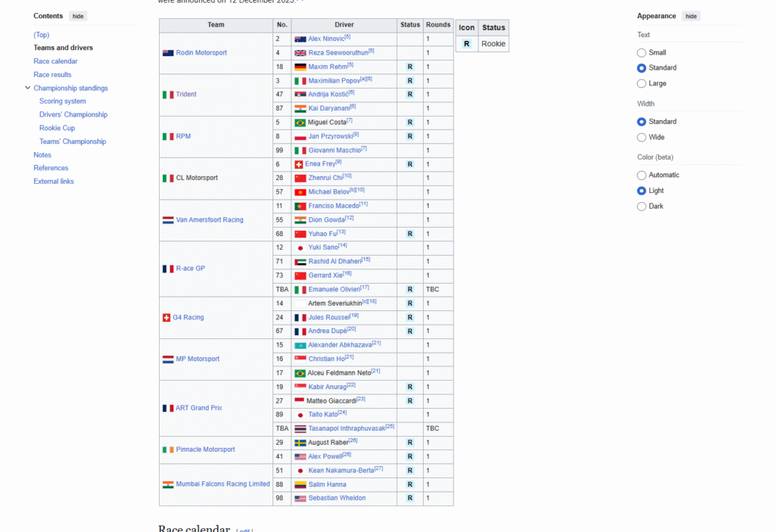The height and width of the screenshot is (532, 775).
Task: Click the Brazilian flag next to Miguel Costa
Action: pos(300,123)
